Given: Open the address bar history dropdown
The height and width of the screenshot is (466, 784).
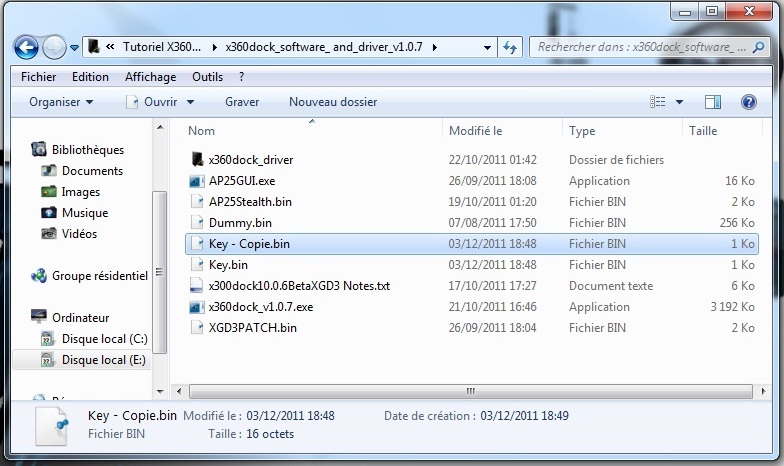Looking at the screenshot, I should click(487, 48).
